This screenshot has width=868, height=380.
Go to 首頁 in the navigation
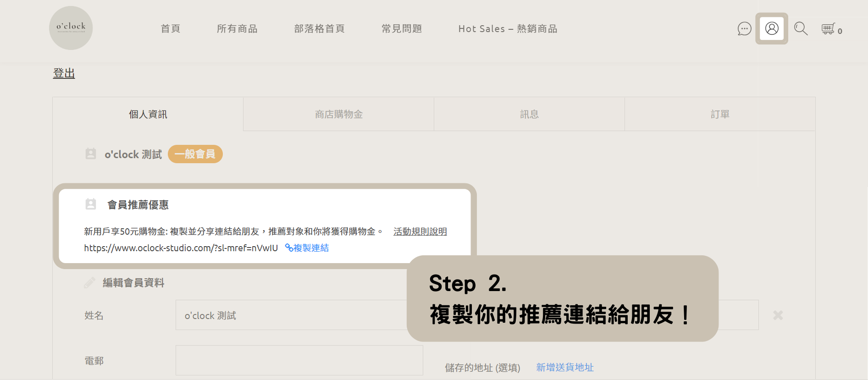171,29
